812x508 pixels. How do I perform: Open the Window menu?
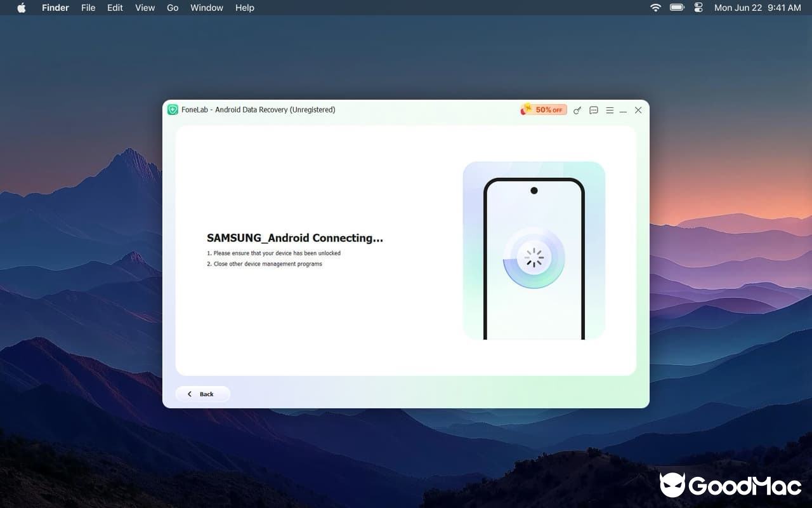207,8
